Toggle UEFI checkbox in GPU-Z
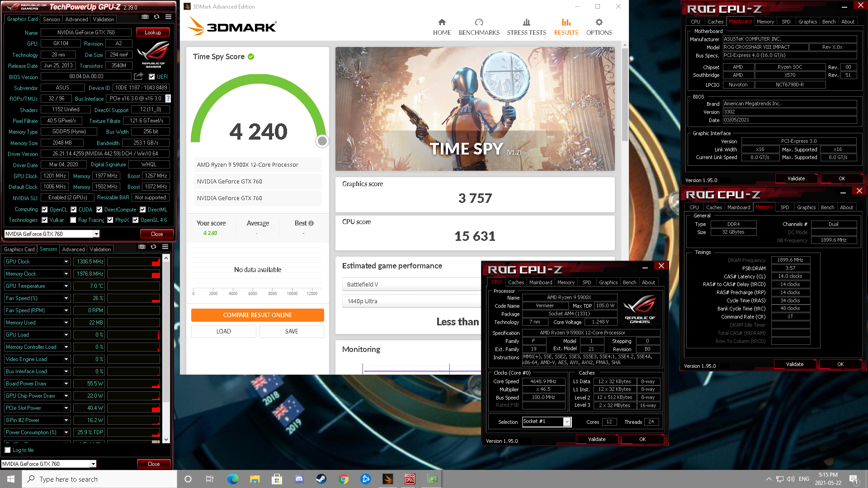Viewport: 868px width, 488px height. tap(152, 77)
